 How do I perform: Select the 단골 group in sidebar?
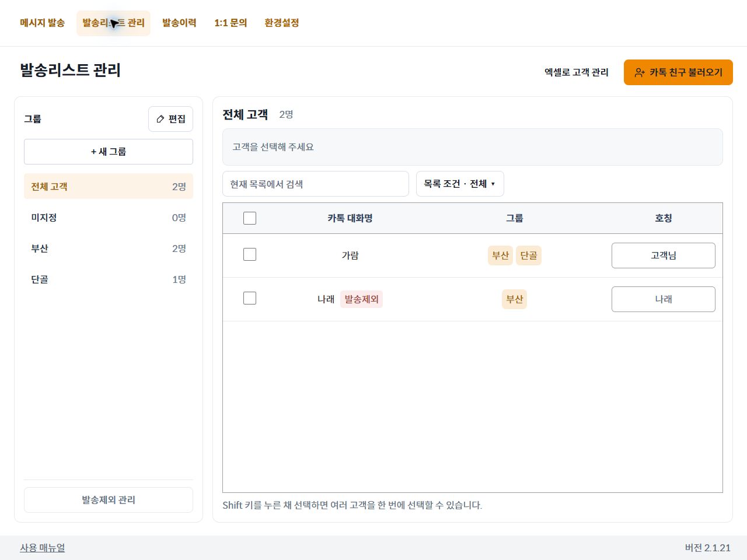(x=109, y=279)
